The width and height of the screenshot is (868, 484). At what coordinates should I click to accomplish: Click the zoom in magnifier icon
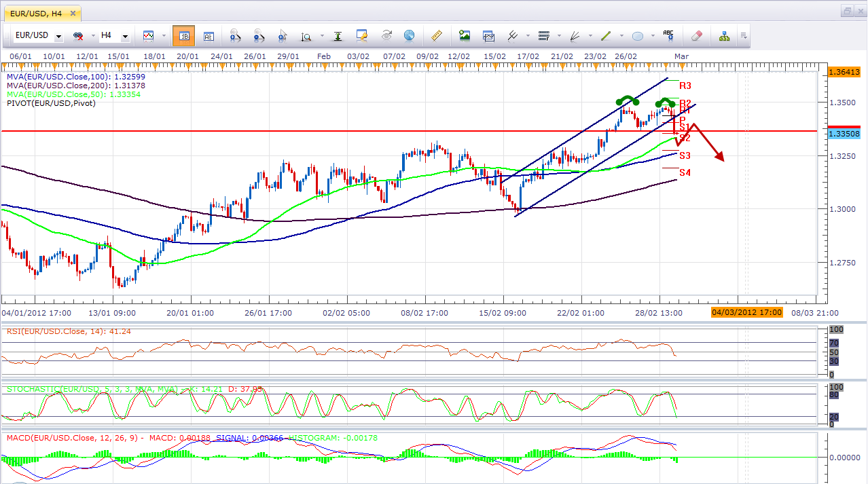[x=236, y=35]
